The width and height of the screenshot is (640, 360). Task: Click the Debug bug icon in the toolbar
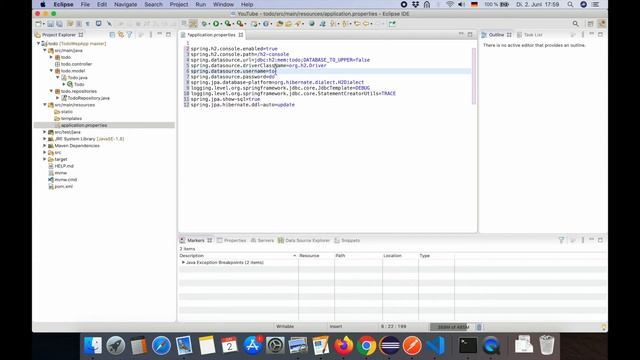pyautogui.click(x=204, y=24)
